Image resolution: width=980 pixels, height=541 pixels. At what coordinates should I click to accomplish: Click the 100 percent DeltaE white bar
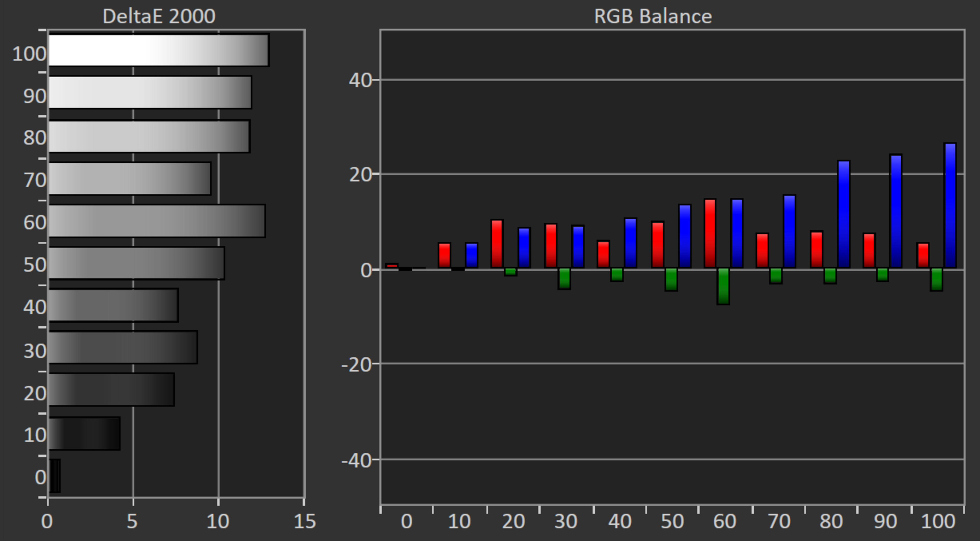tap(159, 50)
